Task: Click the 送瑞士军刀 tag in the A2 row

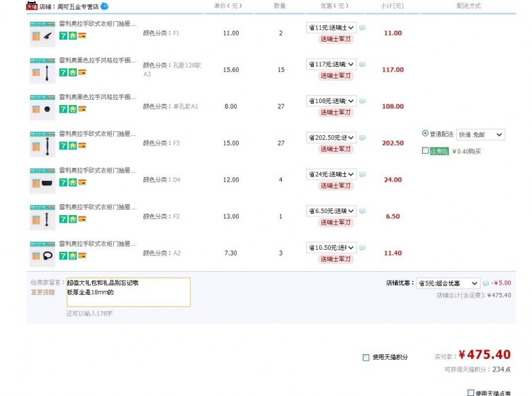Action: pos(336,259)
